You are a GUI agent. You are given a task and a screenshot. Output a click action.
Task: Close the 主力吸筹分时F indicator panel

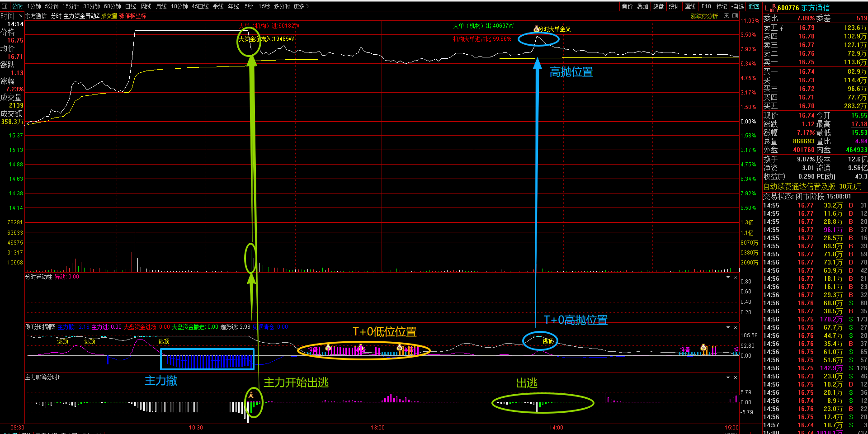(x=736, y=377)
